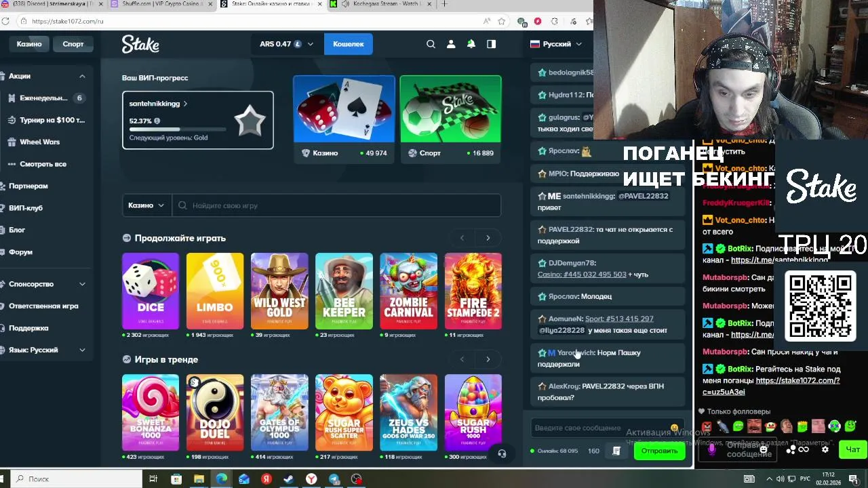
Task: Switch to the Спорт tab in header
Action: (73, 44)
